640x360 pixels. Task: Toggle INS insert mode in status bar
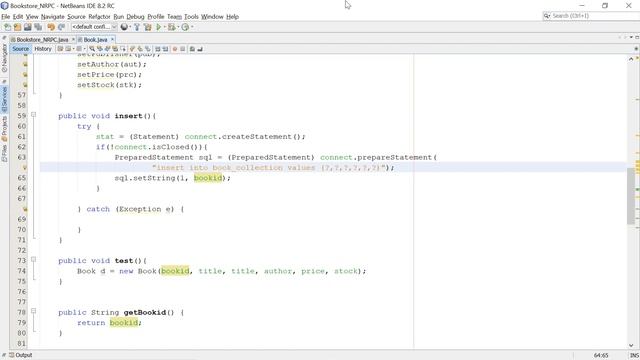(x=634, y=356)
